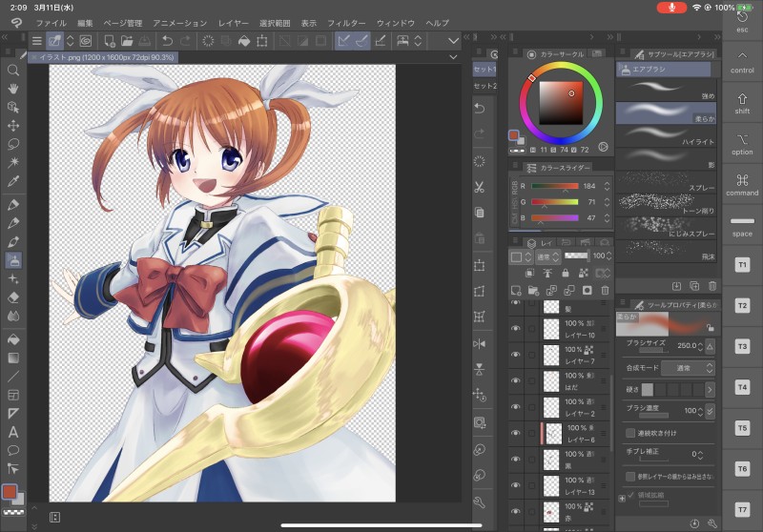The height and width of the screenshot is (532, 763).
Task: Select the Eyedropper tool
Action: [13, 181]
